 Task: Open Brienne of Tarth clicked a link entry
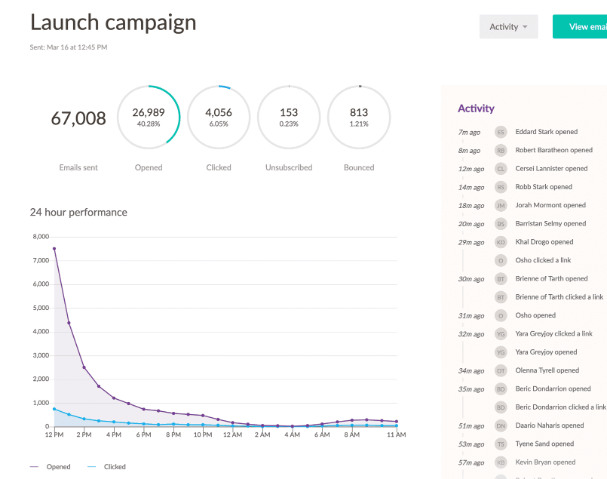(559, 297)
